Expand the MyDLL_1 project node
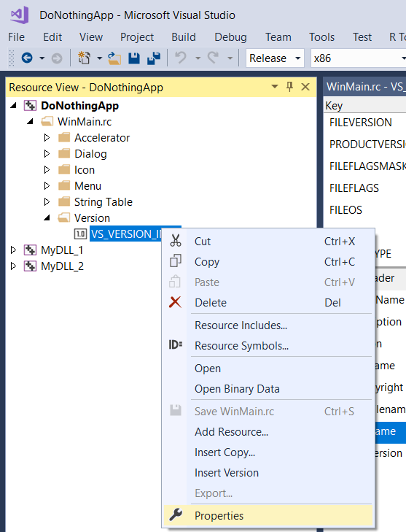This screenshot has height=532, width=406. (13, 250)
